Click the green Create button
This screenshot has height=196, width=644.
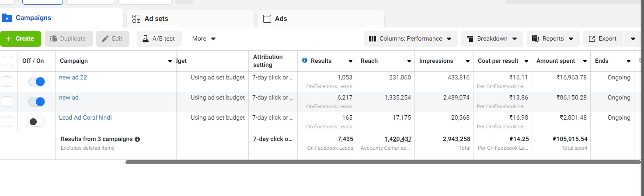[21, 39]
